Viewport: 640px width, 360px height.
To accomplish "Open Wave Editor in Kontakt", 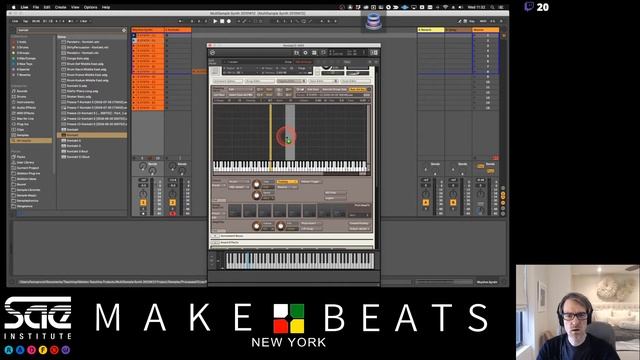I will pos(323,81).
